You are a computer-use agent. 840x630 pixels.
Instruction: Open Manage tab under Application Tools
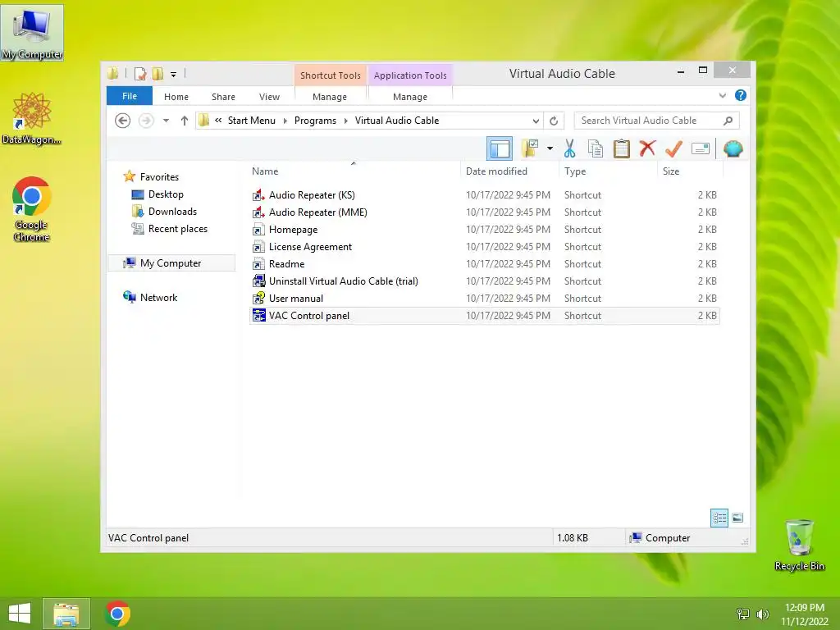[410, 97]
